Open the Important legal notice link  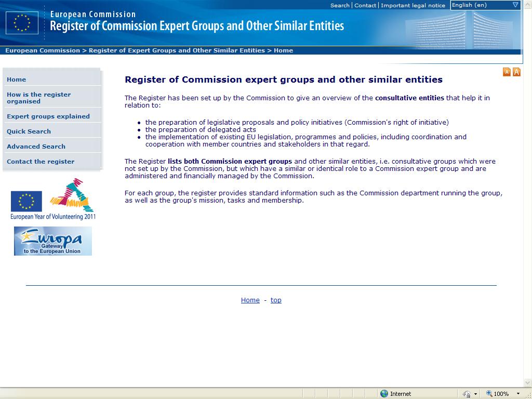coord(413,5)
